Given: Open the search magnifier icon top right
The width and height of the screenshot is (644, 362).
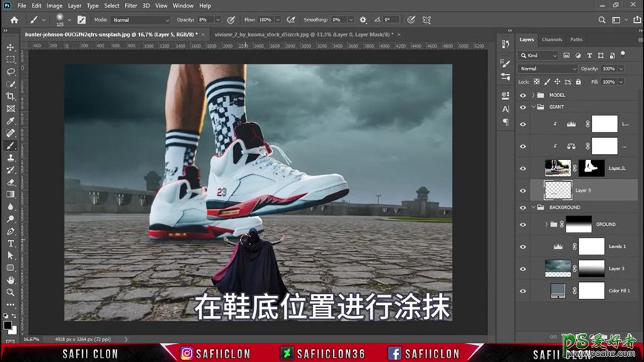Looking at the screenshot, I should pyautogui.click(x=602, y=20).
